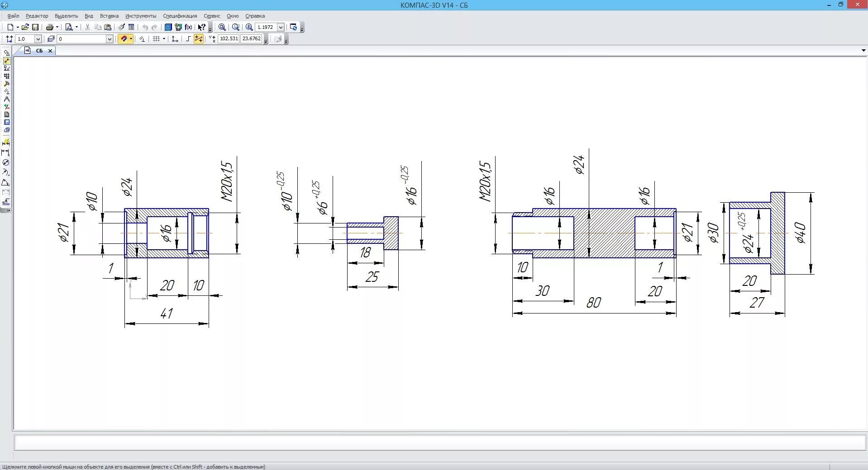Click the zoom scale magnifier plus icon
The image size is (868, 470).
(249, 27)
